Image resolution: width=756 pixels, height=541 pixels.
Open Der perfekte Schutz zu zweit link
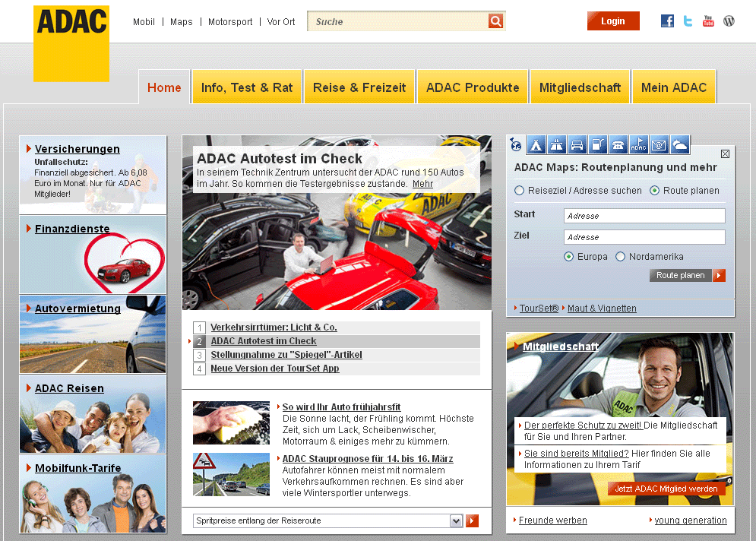pyautogui.click(x=583, y=426)
